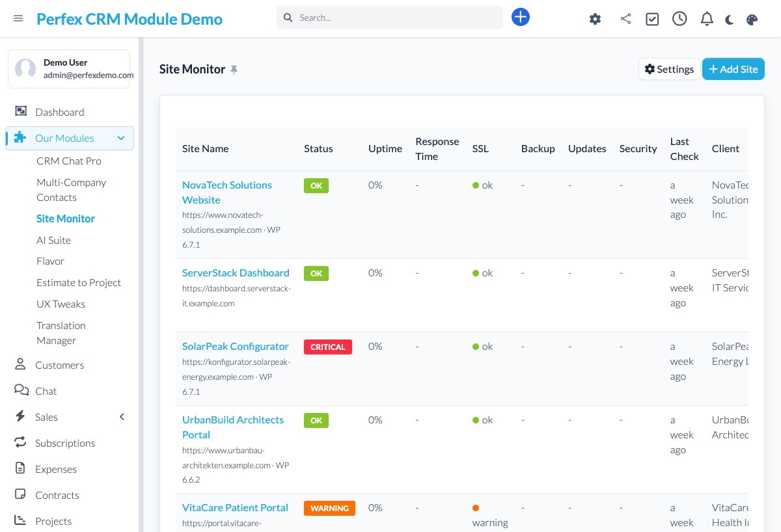This screenshot has width=781, height=532.
Task: Pin the Site Monitor page using pin icon
Action: tap(234, 69)
